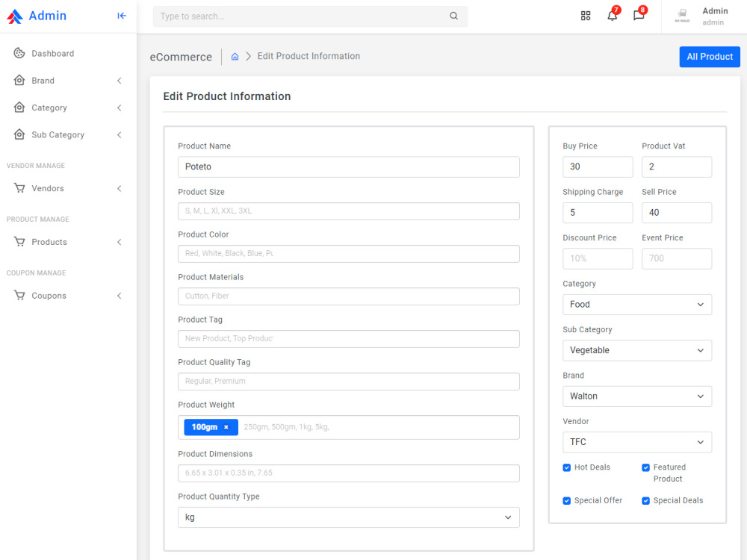Expand the Coupons menu chevron
This screenshot has height=560, width=747.
point(119,296)
